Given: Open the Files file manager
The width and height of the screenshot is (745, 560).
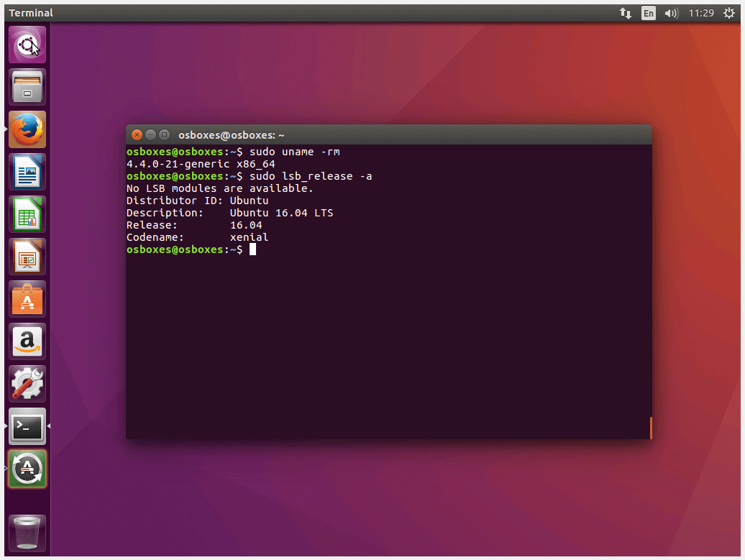Looking at the screenshot, I should point(27,86).
